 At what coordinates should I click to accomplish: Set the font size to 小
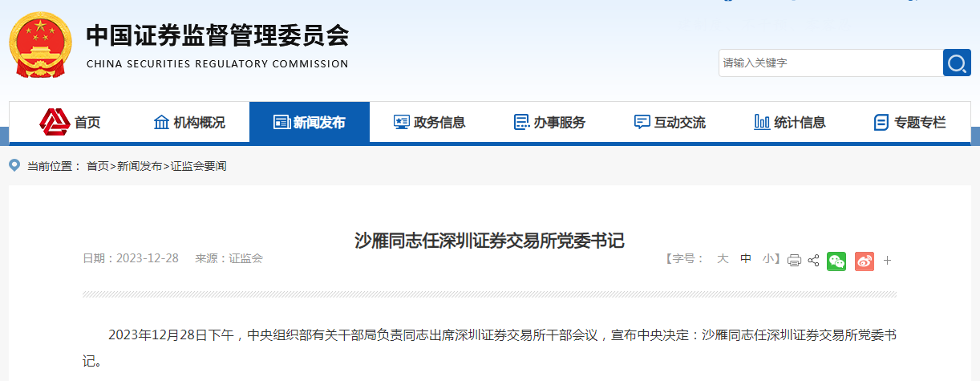(768, 258)
